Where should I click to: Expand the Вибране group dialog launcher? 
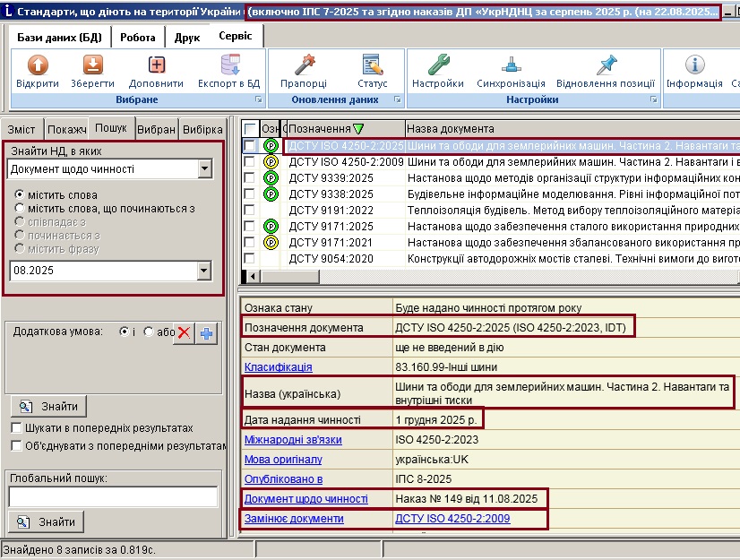pos(259,99)
